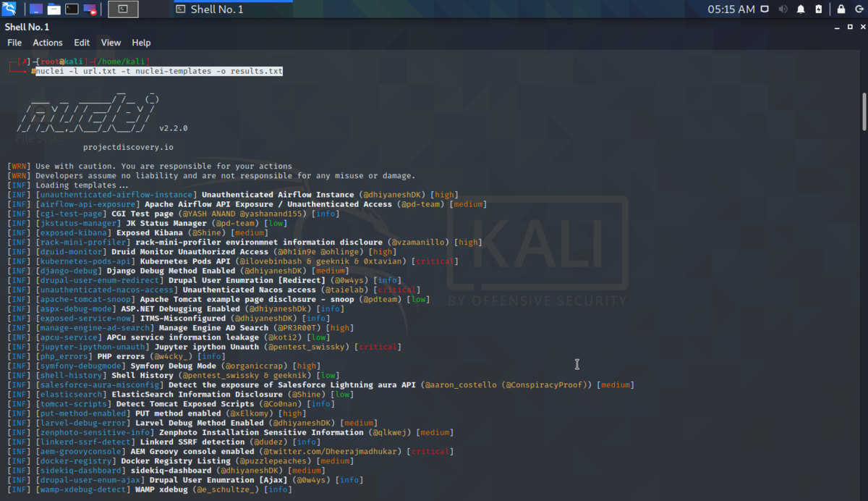The width and height of the screenshot is (868, 501).
Task: Click the highlighted terminal icon button in panel
Action: [123, 9]
